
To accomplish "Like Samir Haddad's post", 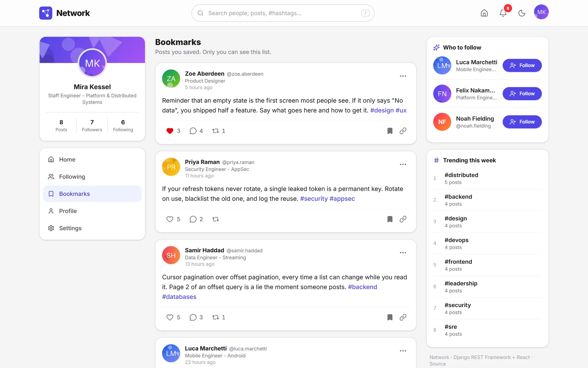I will [170, 317].
